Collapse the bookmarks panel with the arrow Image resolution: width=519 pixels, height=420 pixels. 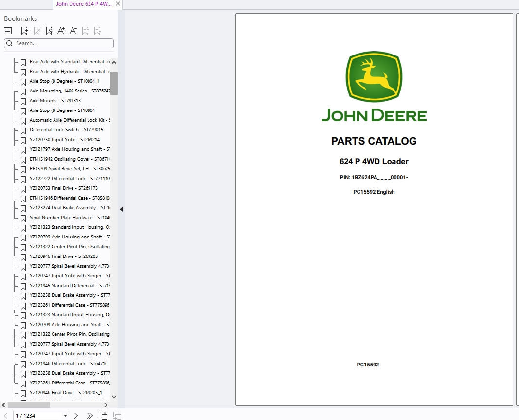121,209
